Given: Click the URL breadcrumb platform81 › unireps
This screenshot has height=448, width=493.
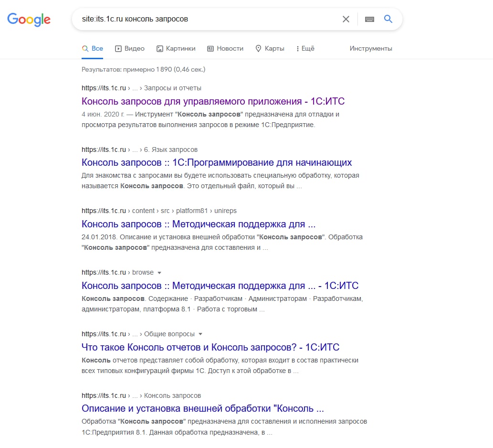Looking at the screenshot, I should (206, 211).
